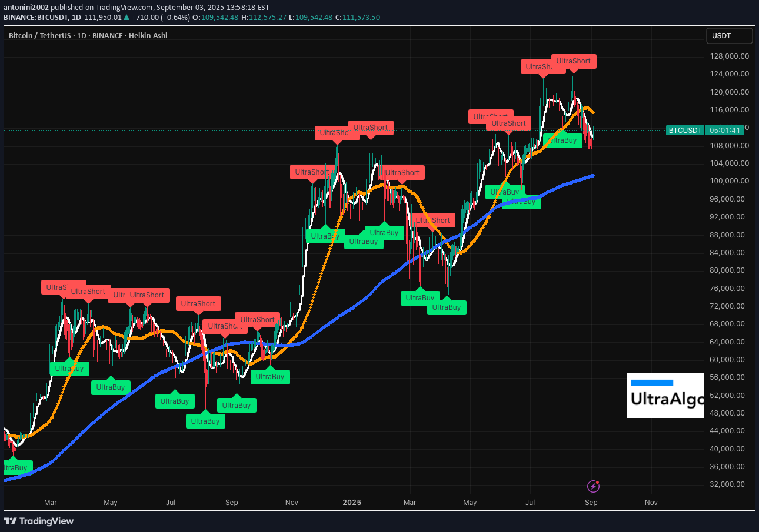The height and width of the screenshot is (532, 759).
Task: Click the open value O:109,542.48
Action: tap(217, 18)
